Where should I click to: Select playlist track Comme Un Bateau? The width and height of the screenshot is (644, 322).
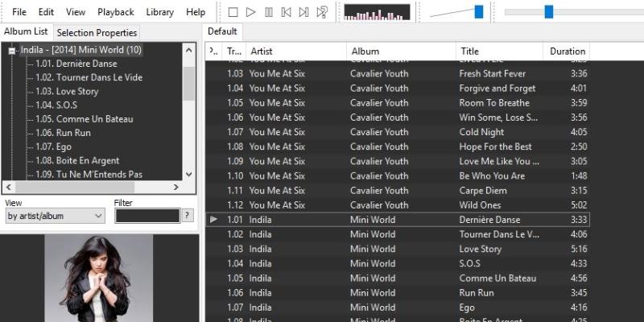point(398,278)
